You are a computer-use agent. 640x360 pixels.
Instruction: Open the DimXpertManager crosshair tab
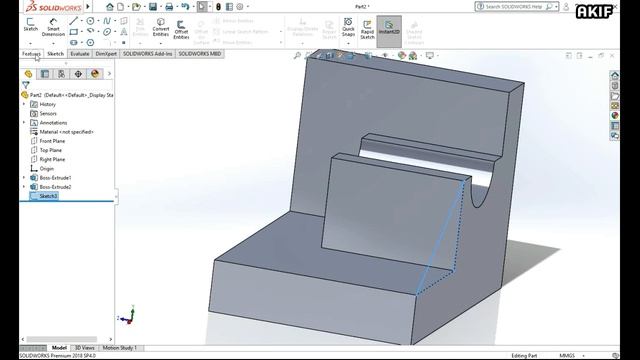click(x=78, y=73)
